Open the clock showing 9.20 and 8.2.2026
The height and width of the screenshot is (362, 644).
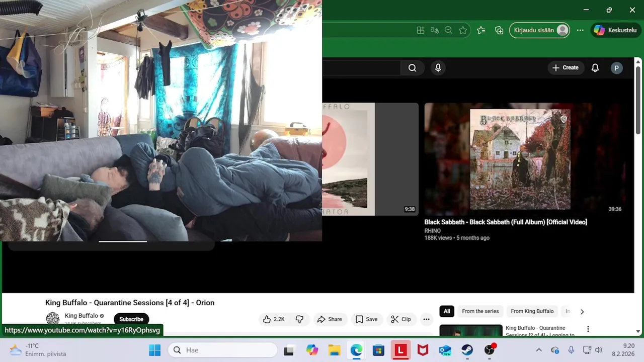(623, 350)
